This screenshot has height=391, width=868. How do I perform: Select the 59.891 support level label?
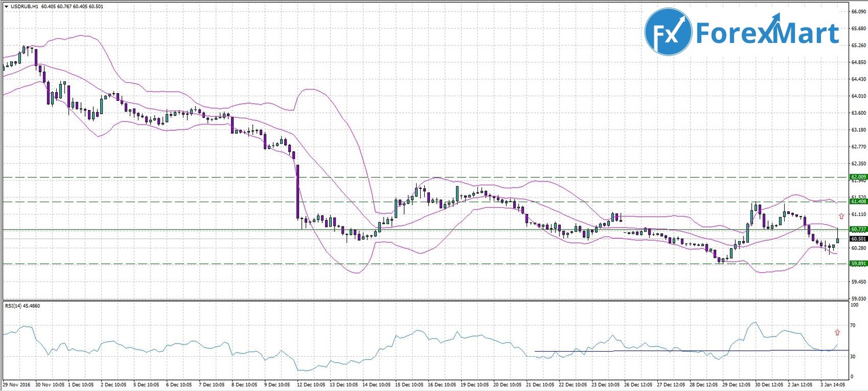(858, 263)
